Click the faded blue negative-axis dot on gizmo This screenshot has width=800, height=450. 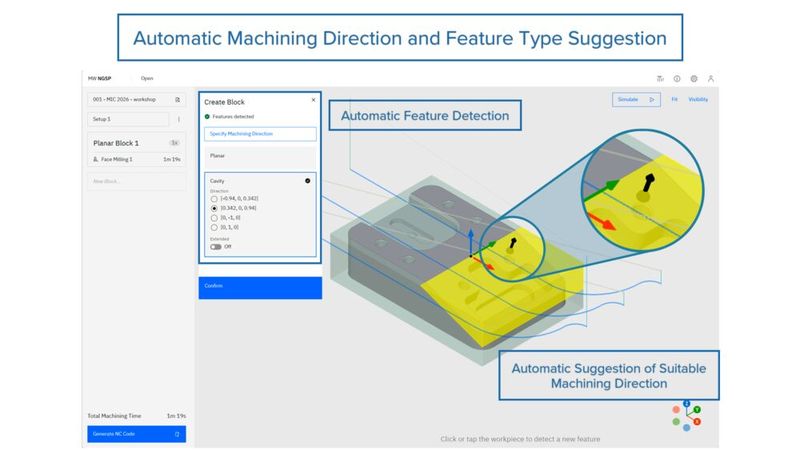pos(687,428)
